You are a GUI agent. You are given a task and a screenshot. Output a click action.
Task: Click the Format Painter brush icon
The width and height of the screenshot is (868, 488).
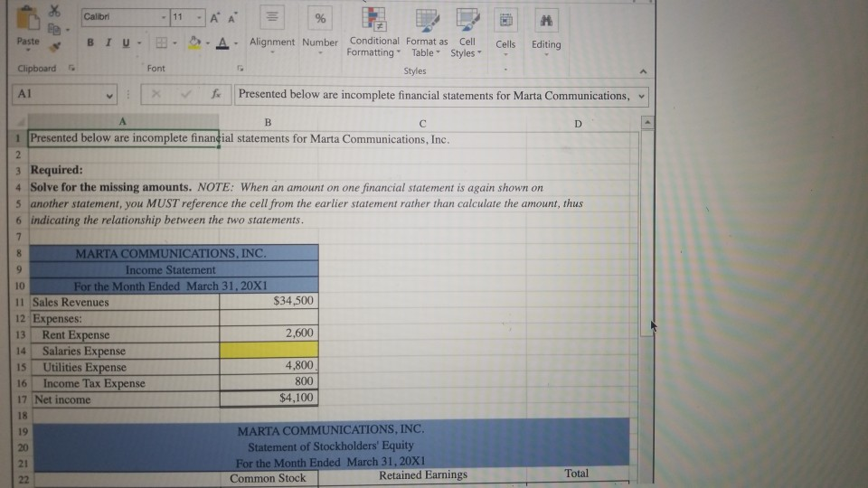pyautogui.click(x=55, y=46)
